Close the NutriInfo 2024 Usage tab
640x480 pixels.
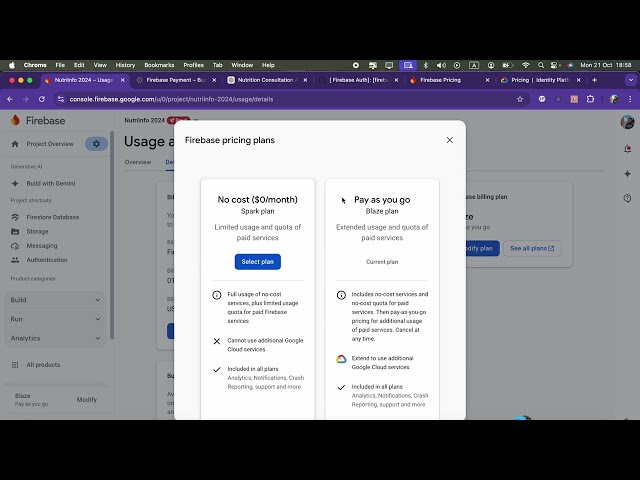pos(122,80)
